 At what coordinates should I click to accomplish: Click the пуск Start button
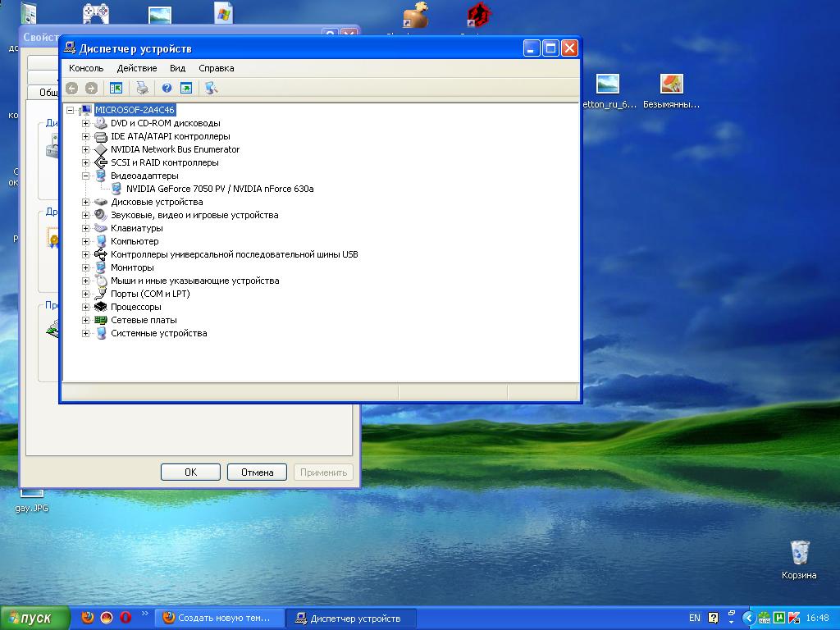click(x=34, y=619)
